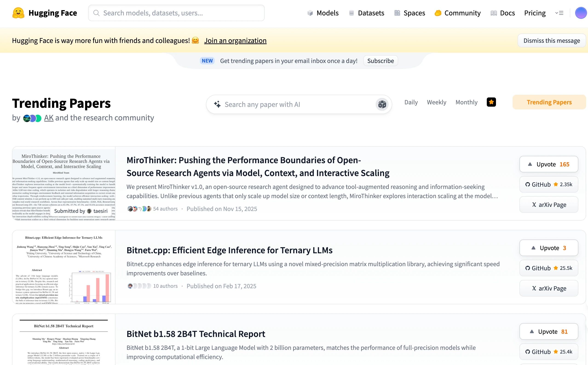Click the random paper dice icon
This screenshot has width=588, height=365.
pyautogui.click(x=382, y=105)
